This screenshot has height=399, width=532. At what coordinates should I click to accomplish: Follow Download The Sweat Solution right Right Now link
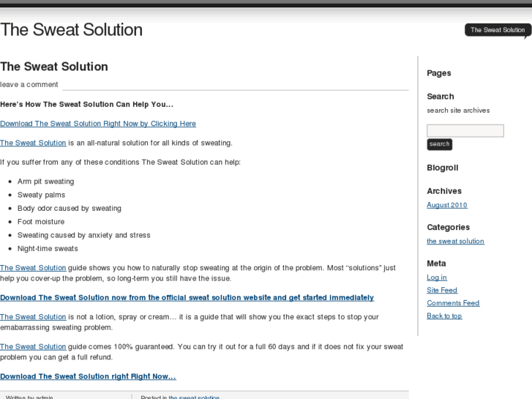[x=88, y=376]
